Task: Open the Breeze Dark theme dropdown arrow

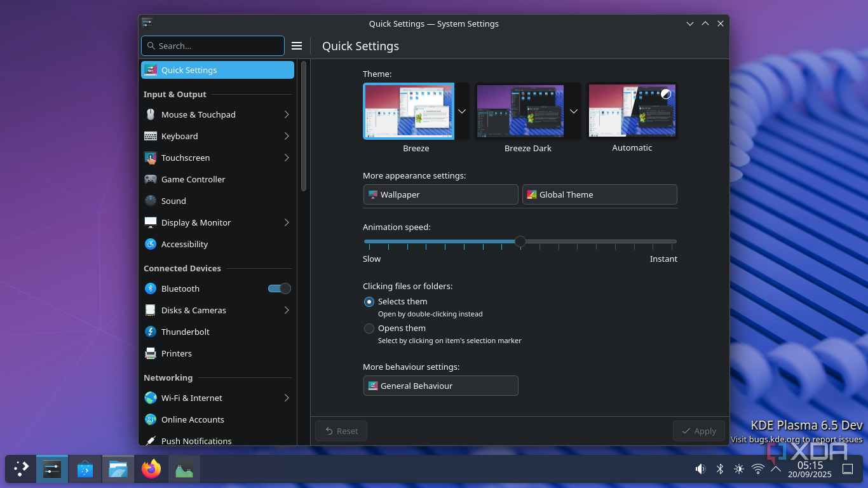Action: (573, 111)
